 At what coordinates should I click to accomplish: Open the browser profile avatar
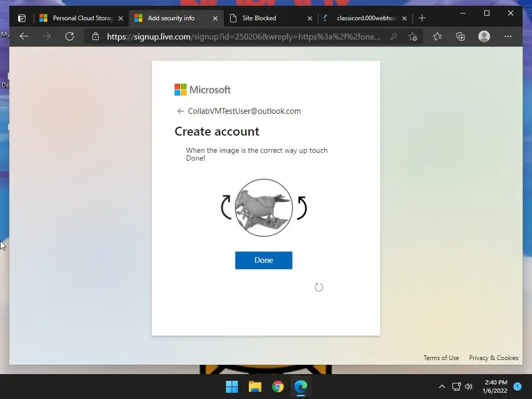point(484,36)
